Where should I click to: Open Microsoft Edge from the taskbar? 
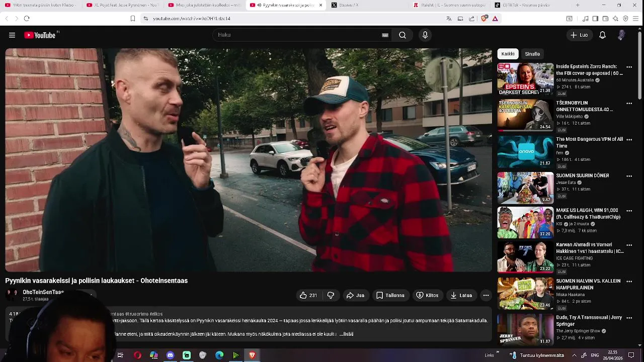click(219, 355)
